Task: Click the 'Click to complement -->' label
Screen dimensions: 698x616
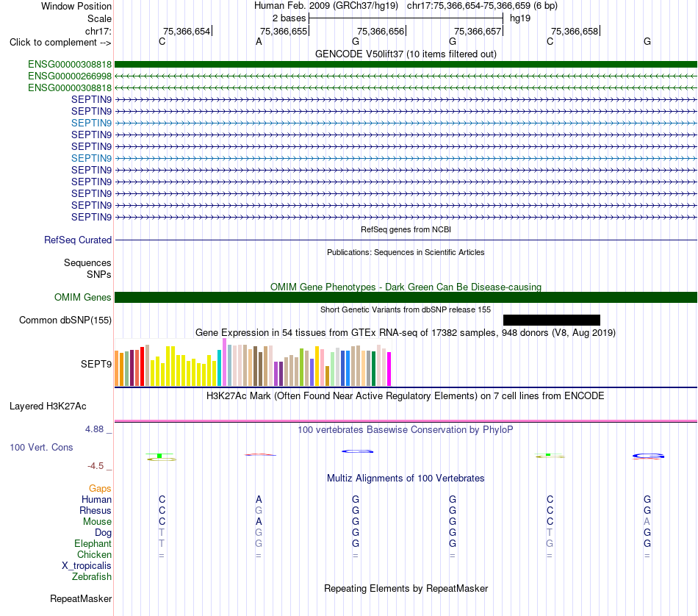Action: 60,43
